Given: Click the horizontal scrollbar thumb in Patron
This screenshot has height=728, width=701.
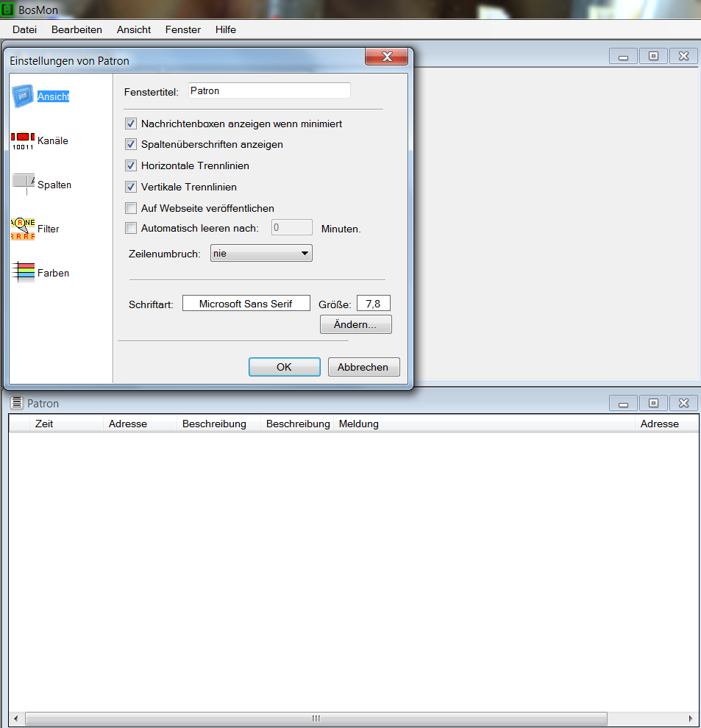Looking at the screenshot, I should [316, 718].
